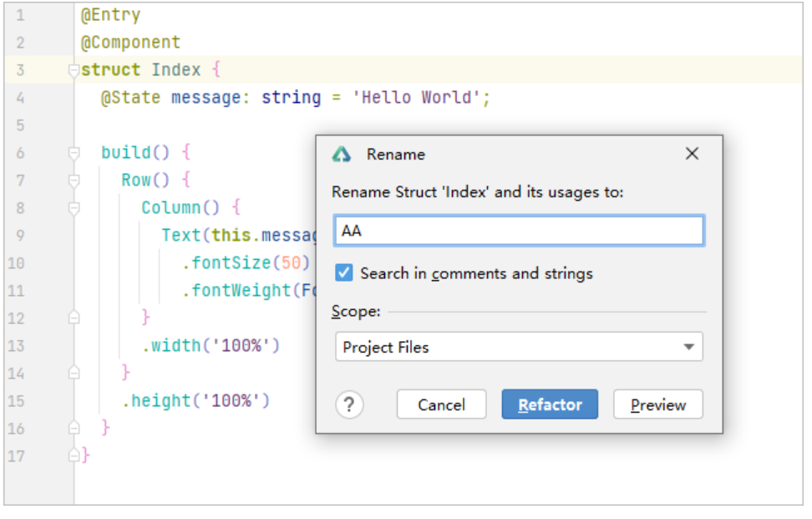Close the Rename dialog with X

click(x=692, y=154)
